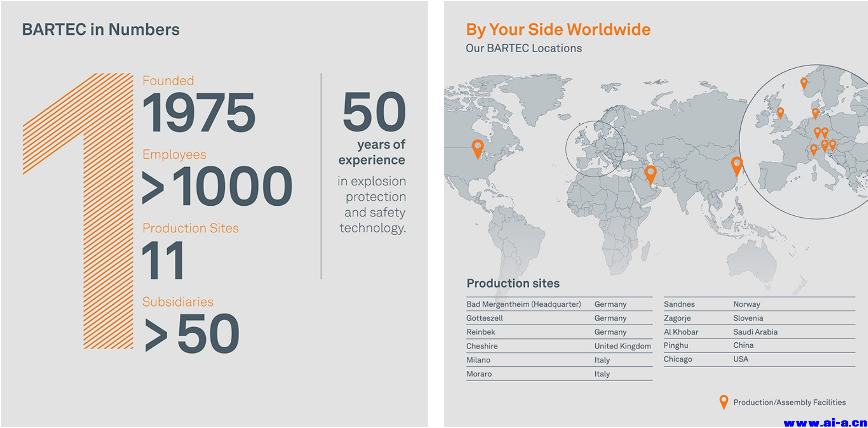Click the United Kingdom pin in Europe inset

point(781,113)
